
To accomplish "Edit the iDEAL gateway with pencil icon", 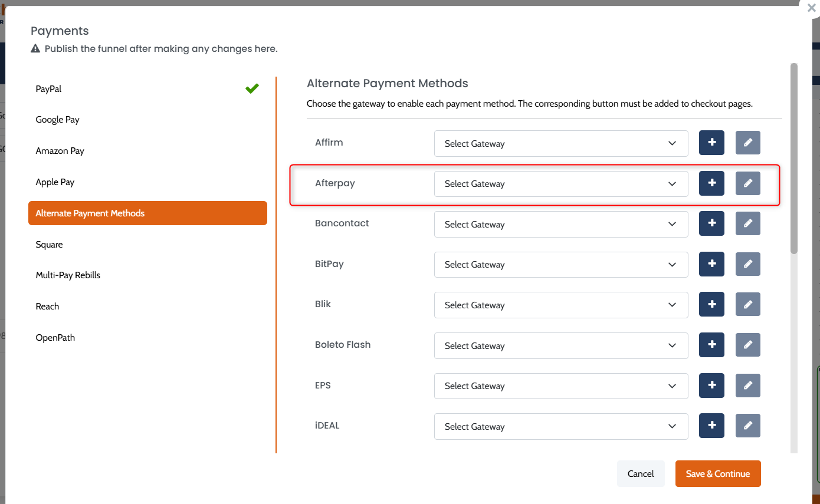I will click(747, 426).
